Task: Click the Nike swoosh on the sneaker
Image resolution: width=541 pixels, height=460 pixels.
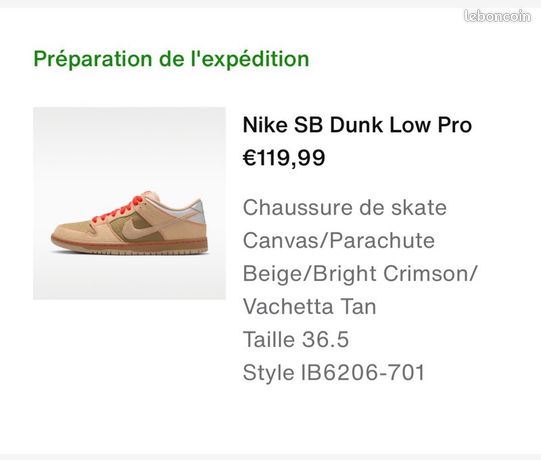Action: click(x=140, y=228)
